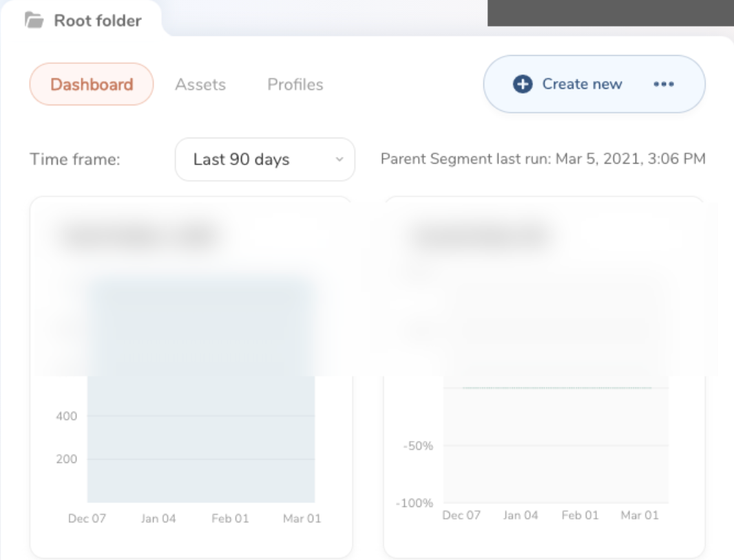Switch to the Dashboard tab
734x560 pixels.
point(92,85)
